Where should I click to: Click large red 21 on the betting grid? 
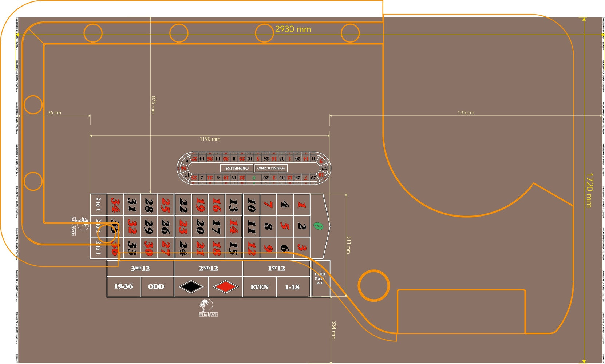200,248
